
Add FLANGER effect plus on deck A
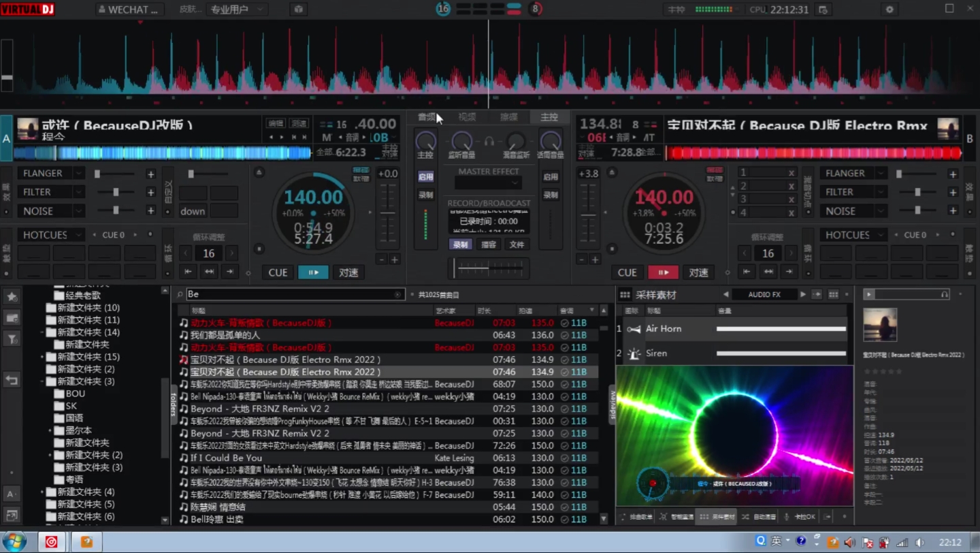pyautogui.click(x=150, y=174)
